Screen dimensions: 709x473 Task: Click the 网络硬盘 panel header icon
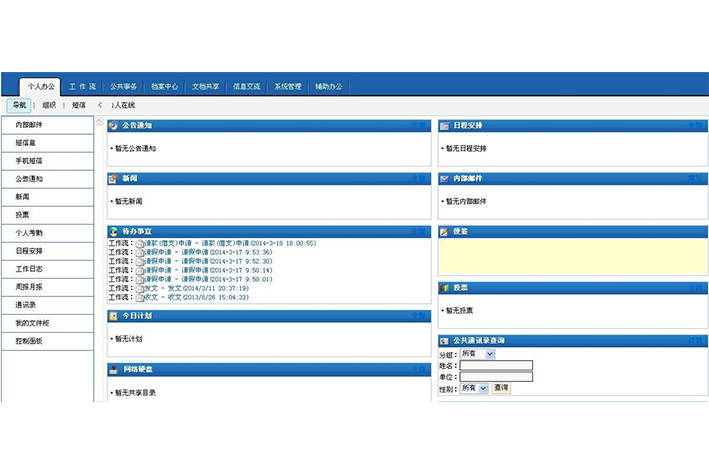113,369
